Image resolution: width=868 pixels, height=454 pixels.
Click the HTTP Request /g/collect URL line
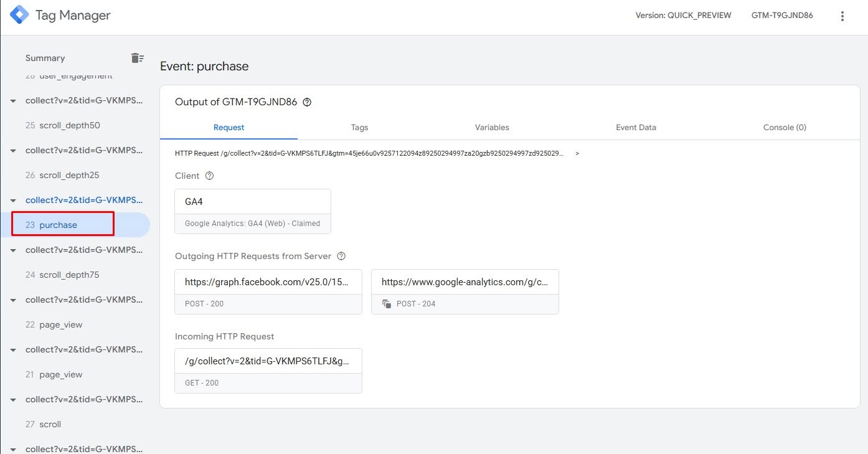coord(370,153)
